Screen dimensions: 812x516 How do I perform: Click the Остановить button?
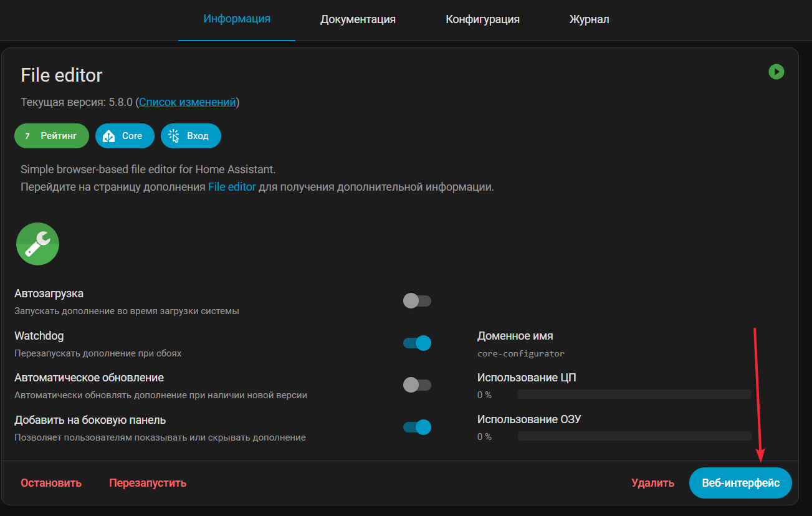pyautogui.click(x=51, y=483)
